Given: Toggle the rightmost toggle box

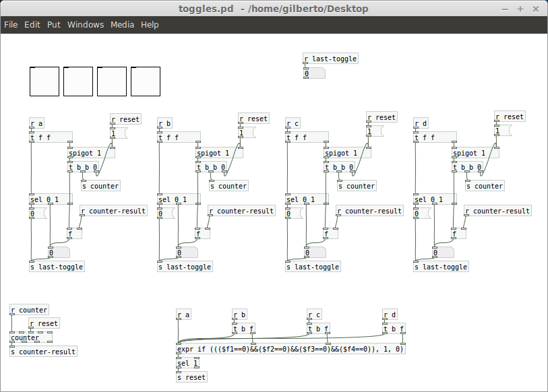Looking at the screenshot, I should coord(146,81).
